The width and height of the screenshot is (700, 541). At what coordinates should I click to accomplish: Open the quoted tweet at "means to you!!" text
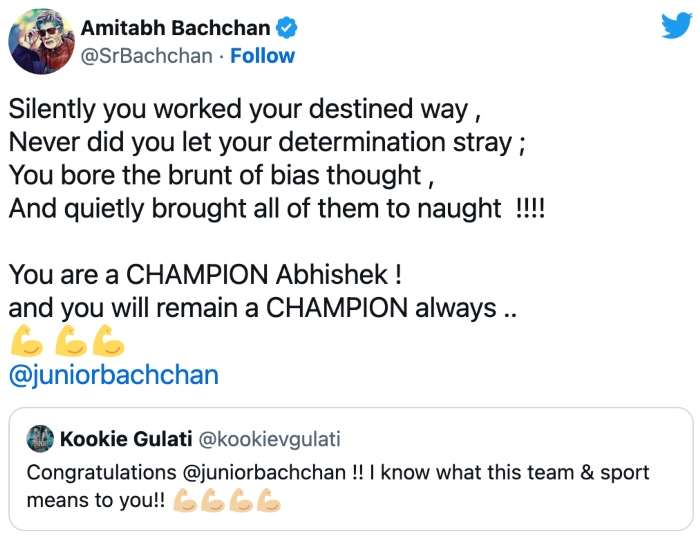coord(96,500)
